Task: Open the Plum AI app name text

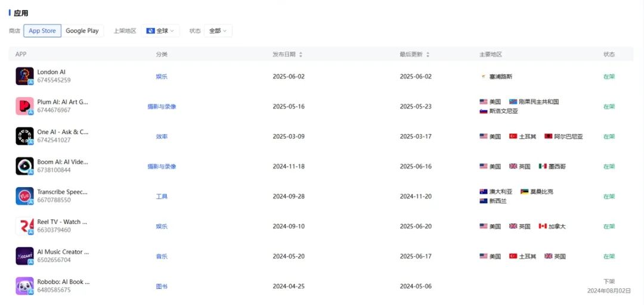Action: (63, 102)
